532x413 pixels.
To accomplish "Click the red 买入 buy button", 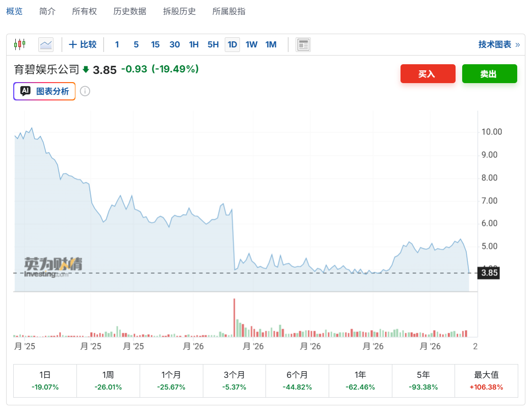I will (428, 73).
